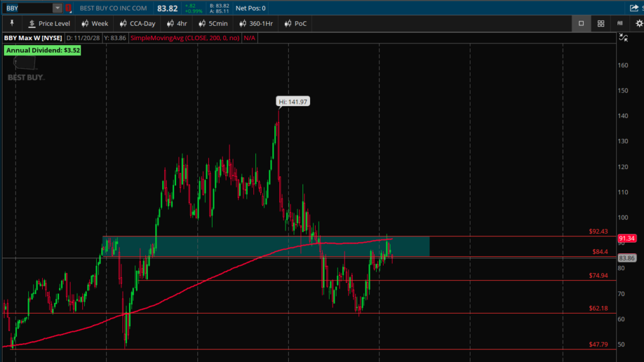Click the Best Buy logo watermark
The image size is (644, 362).
[25, 69]
